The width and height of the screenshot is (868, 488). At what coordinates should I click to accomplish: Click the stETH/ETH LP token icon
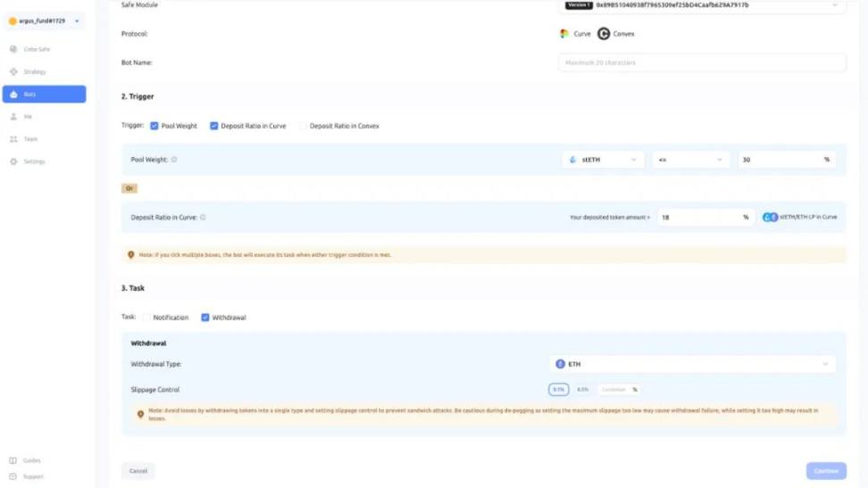[770, 218]
